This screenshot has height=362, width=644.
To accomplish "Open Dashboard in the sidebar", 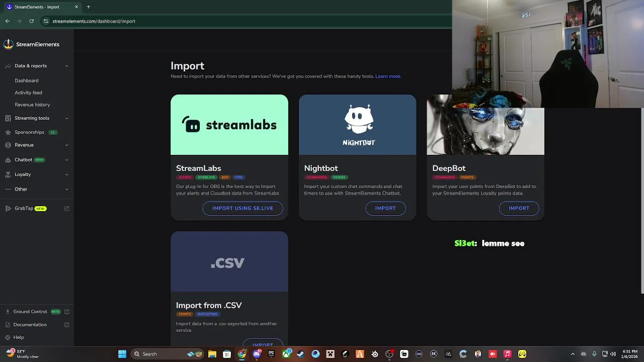I will [x=27, y=80].
